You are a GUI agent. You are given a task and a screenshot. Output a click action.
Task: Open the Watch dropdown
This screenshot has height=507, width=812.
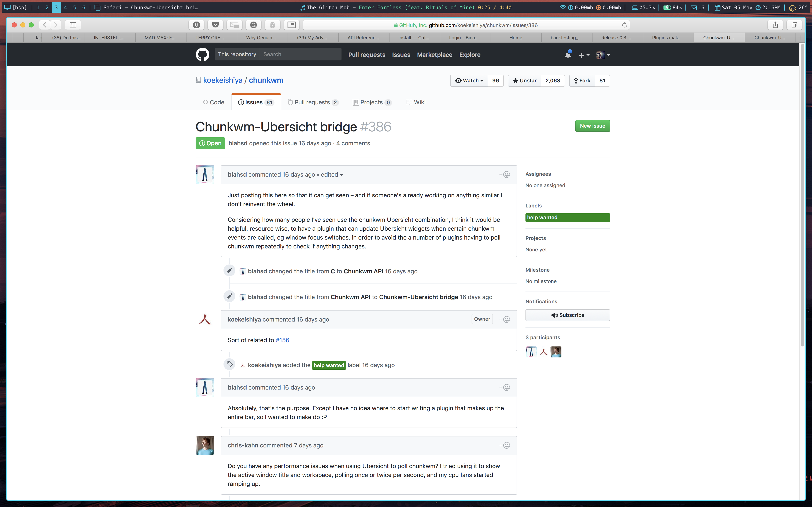[x=469, y=80]
